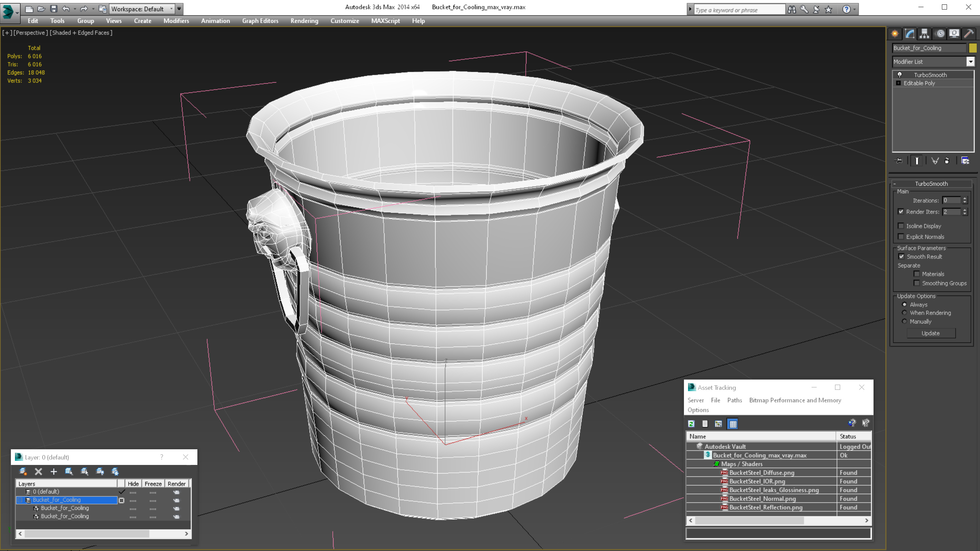980x551 pixels.
Task: Click the Save File icon
Action: click(54, 9)
